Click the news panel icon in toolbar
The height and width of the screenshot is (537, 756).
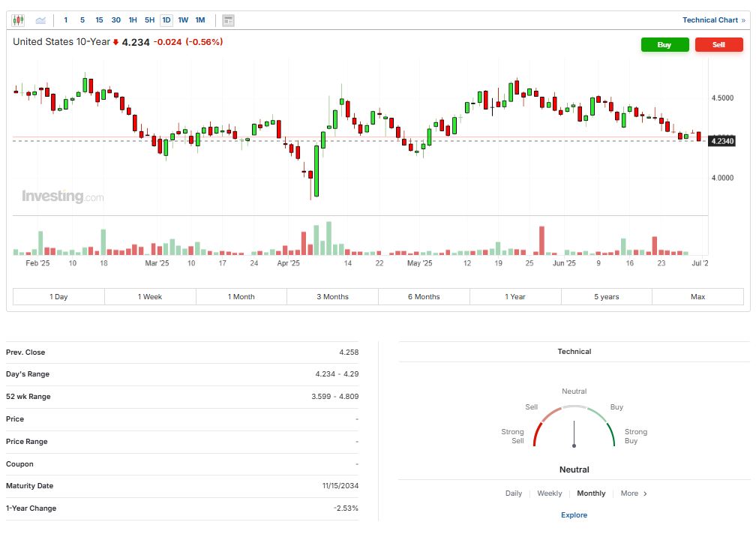(x=229, y=20)
